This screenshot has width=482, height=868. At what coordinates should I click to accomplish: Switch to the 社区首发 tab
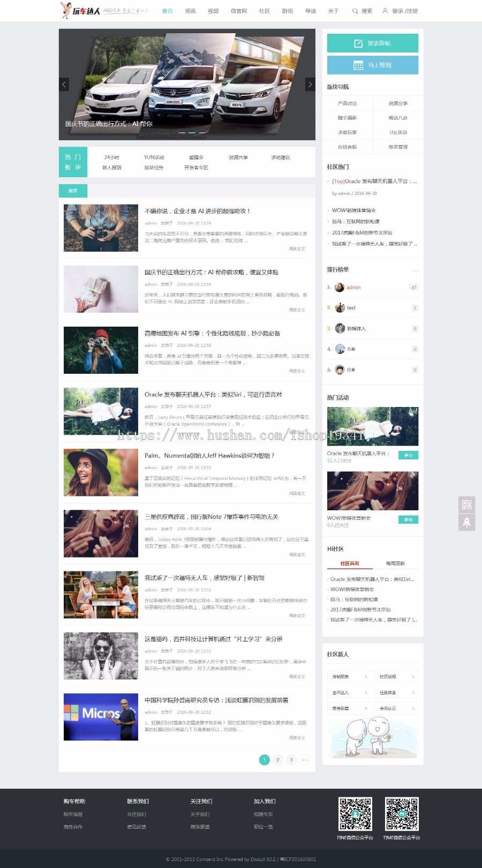coord(350,563)
